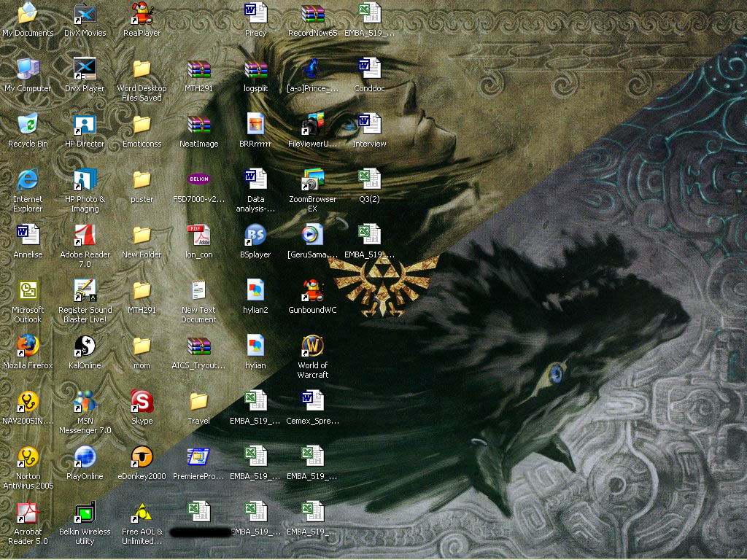Select the Travel folder
Screen dimensions: 747x560
point(198,402)
